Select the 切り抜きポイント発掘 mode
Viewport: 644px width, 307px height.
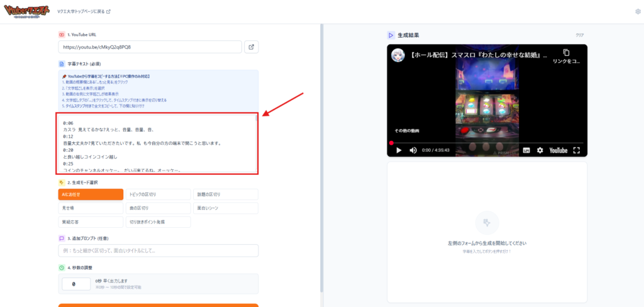click(158, 221)
